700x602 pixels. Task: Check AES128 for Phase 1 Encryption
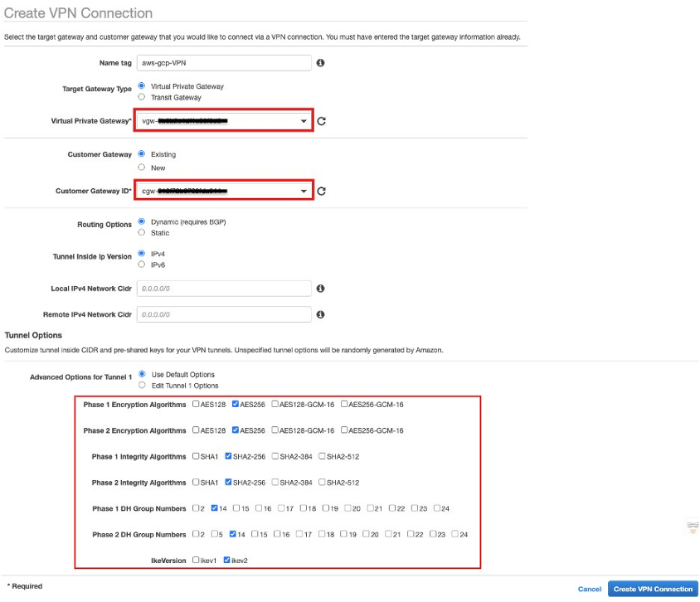[196, 405]
